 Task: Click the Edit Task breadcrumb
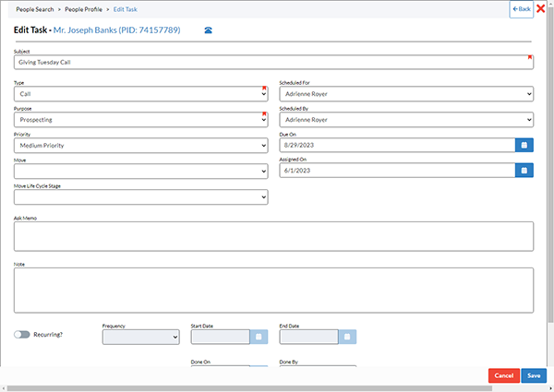pyautogui.click(x=125, y=9)
